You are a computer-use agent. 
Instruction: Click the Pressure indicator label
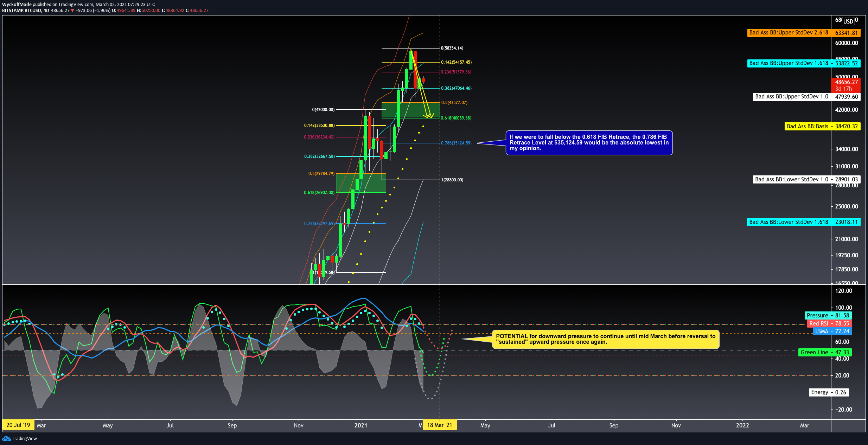pyautogui.click(x=818, y=316)
